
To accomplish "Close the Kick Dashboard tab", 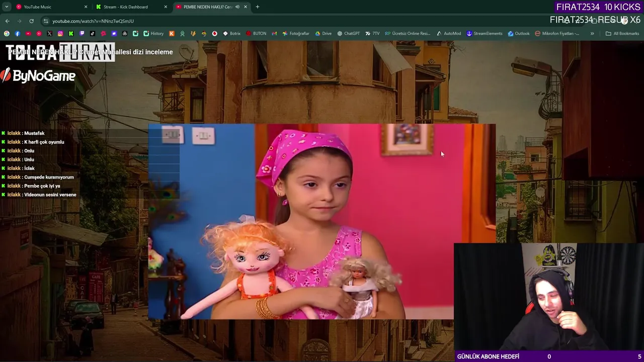I will pos(166,7).
